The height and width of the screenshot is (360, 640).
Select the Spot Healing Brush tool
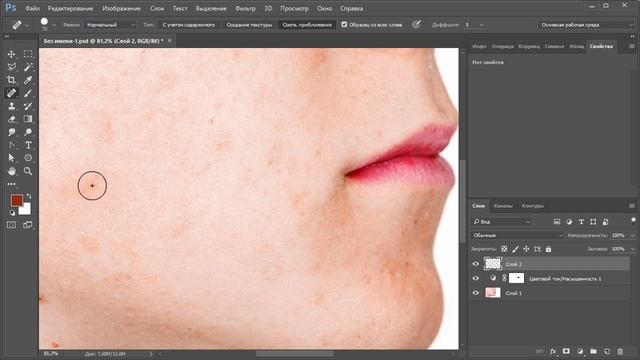click(x=11, y=93)
